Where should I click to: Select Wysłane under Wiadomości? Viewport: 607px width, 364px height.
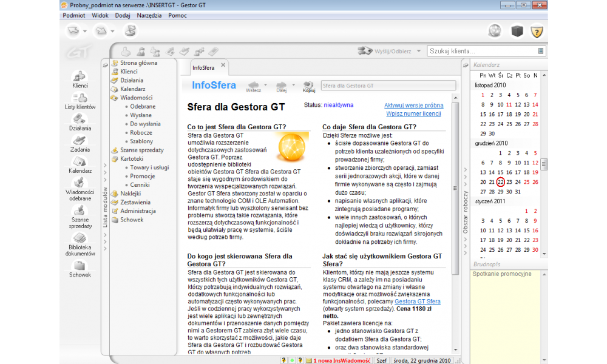[141, 115]
